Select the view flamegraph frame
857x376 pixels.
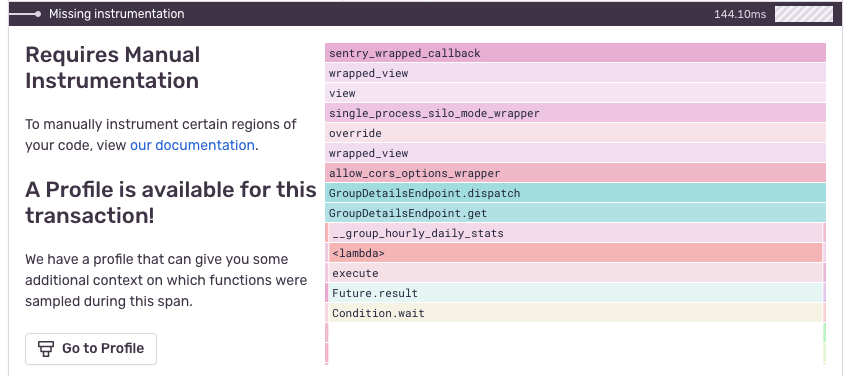575,93
